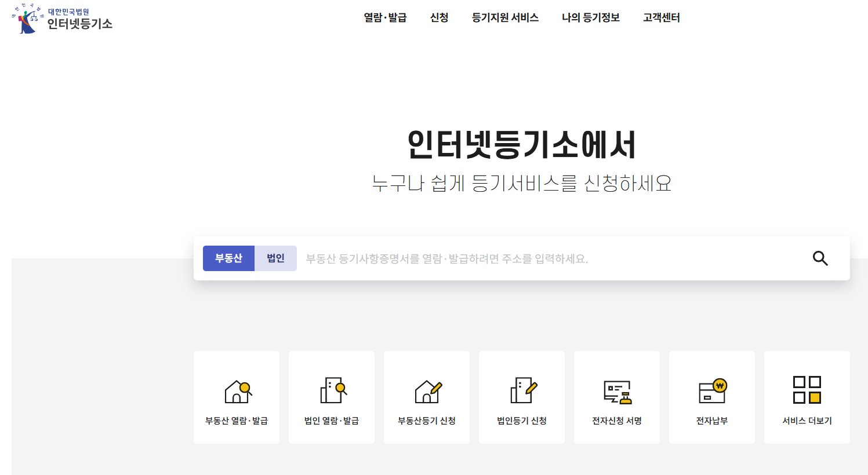Select the 부동산 search tab

click(x=228, y=258)
